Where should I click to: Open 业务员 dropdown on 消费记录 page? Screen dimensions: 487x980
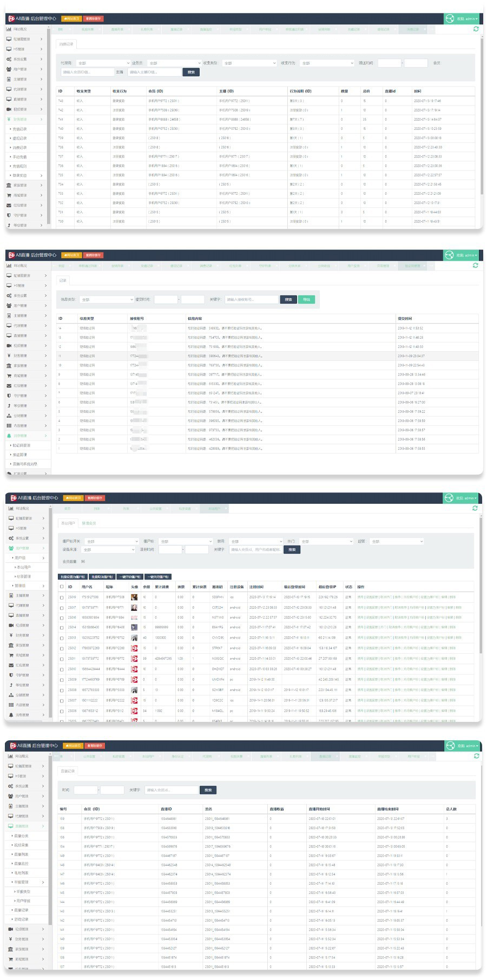(x=174, y=63)
